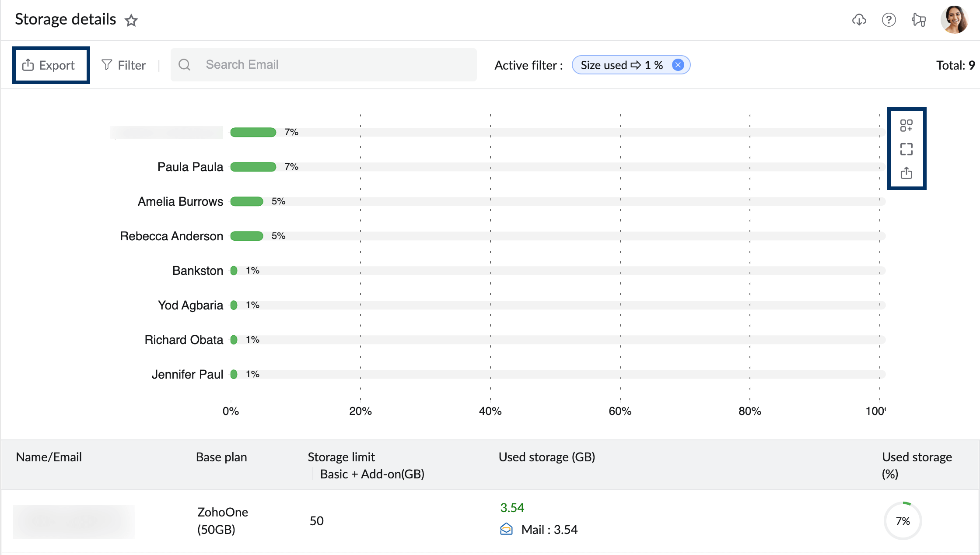Viewport: 980px width, 555px height.
Task: Click the cloud download icon in header
Action: (x=859, y=20)
